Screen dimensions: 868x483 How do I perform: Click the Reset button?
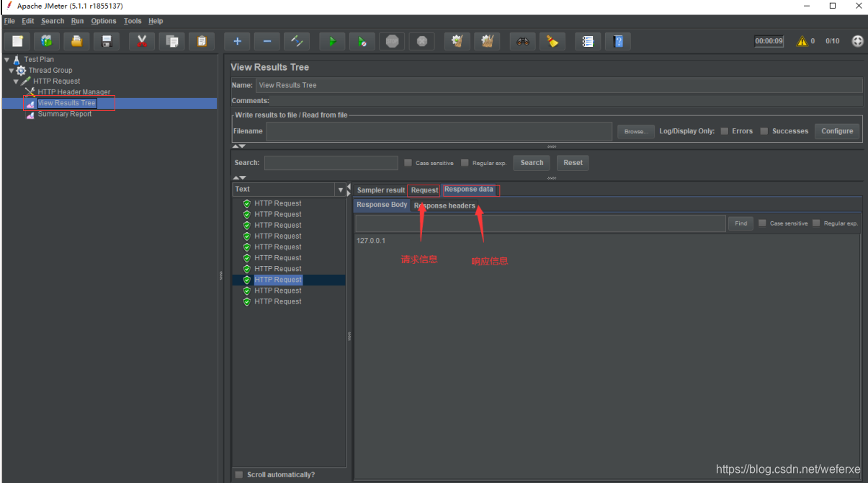coord(573,163)
